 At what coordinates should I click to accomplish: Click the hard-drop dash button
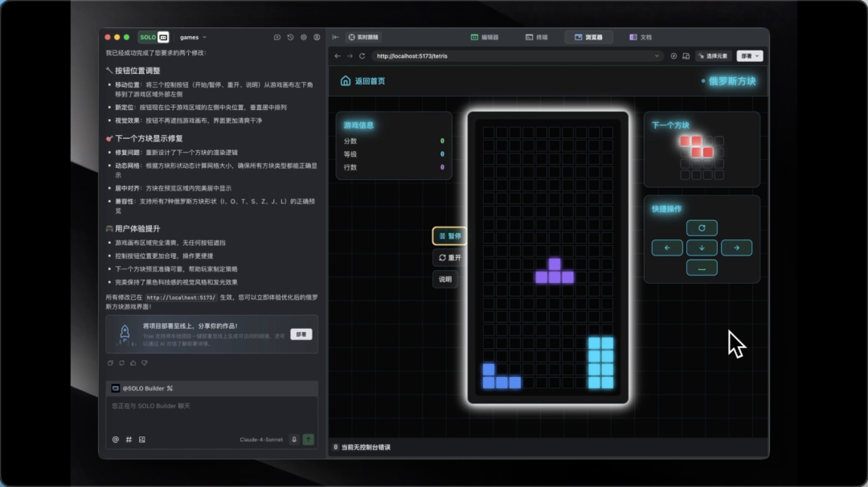(702, 268)
